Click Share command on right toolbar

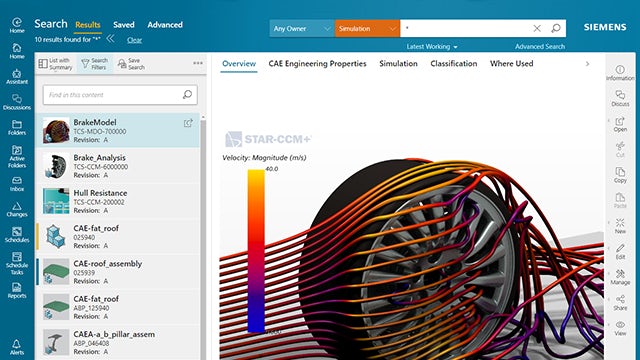620,302
